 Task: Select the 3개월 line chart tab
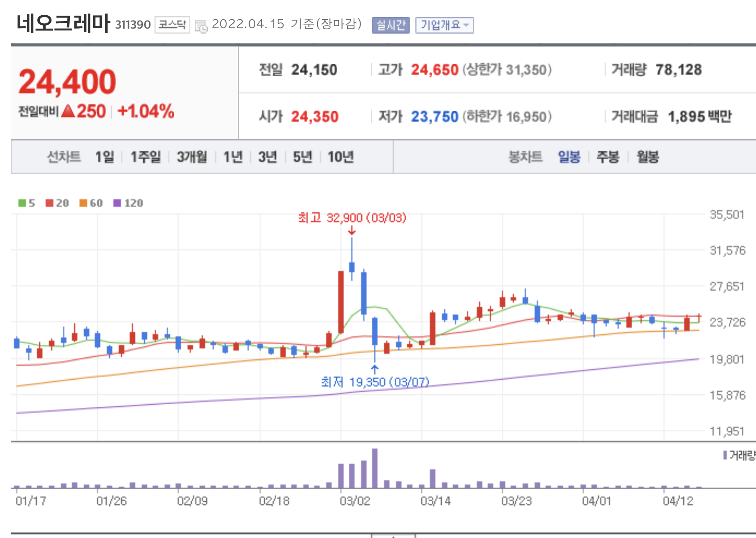[192, 157]
